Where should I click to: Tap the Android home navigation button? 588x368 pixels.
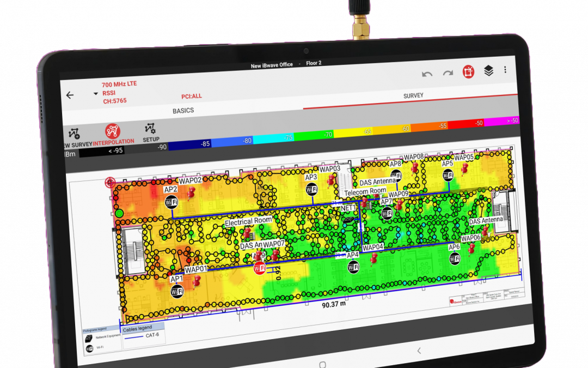click(322, 364)
